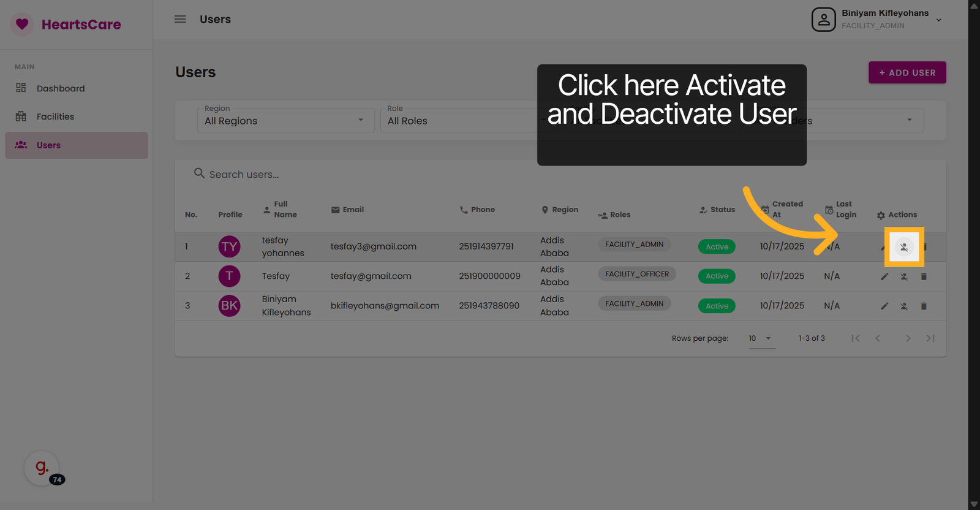Edit user Tesfay with pencil icon
This screenshot has width=980, height=510.
pos(884,276)
